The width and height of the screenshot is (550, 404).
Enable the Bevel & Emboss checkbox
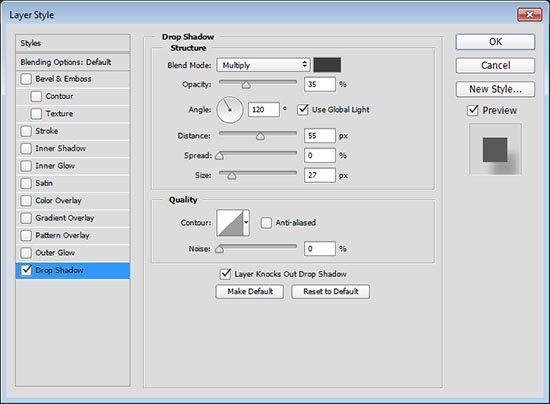coord(26,79)
